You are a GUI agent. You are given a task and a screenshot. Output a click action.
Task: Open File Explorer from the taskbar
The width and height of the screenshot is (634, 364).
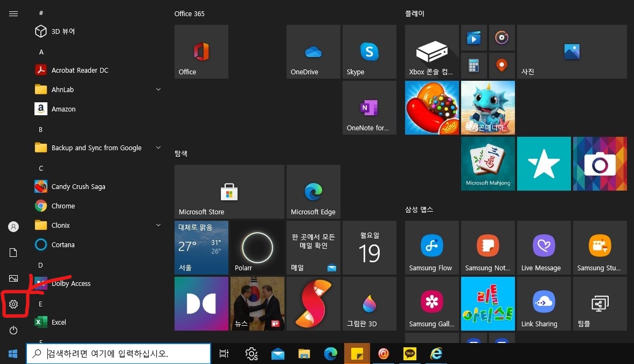(x=304, y=354)
